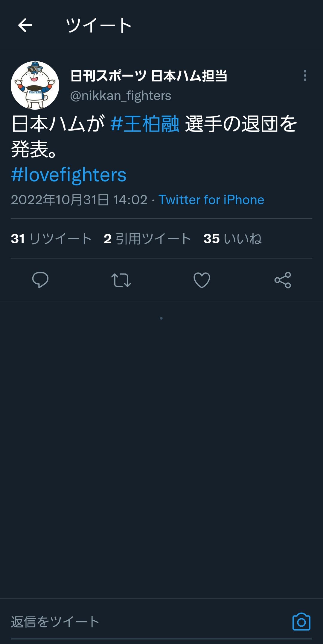Like the tweet with heart icon
The image size is (323, 644).
point(202,280)
